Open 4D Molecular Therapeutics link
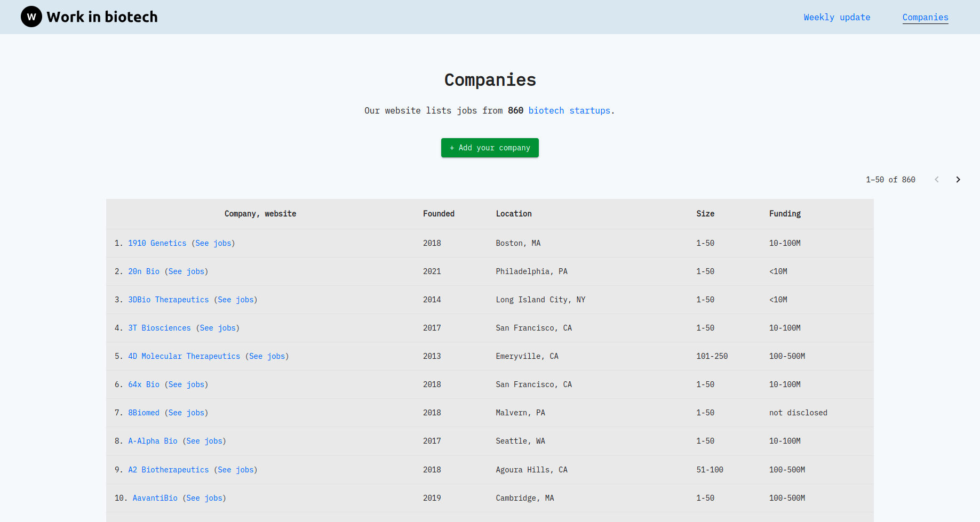 [184, 356]
